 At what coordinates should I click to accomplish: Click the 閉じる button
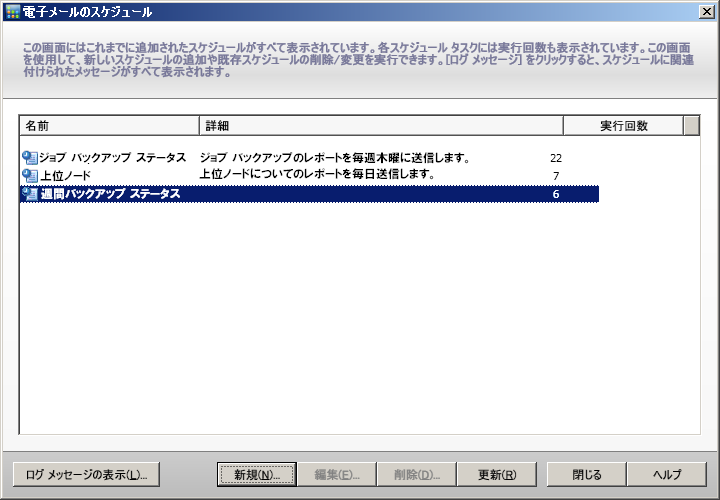click(586, 474)
